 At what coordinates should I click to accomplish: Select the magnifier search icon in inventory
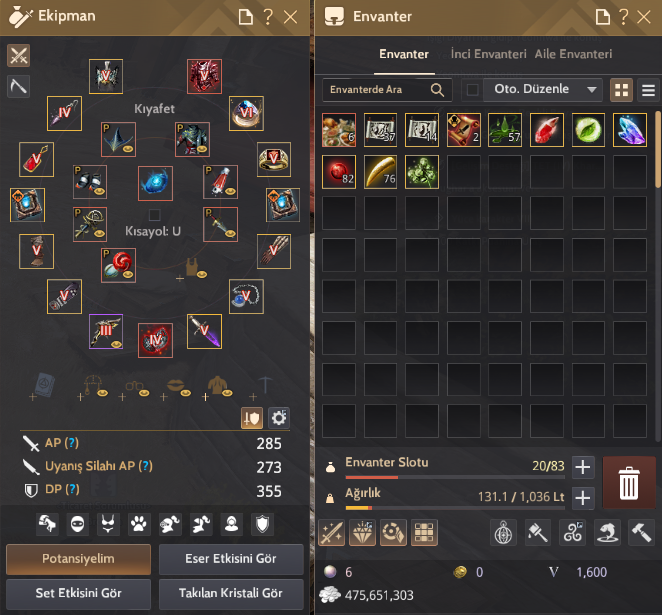[x=437, y=89]
